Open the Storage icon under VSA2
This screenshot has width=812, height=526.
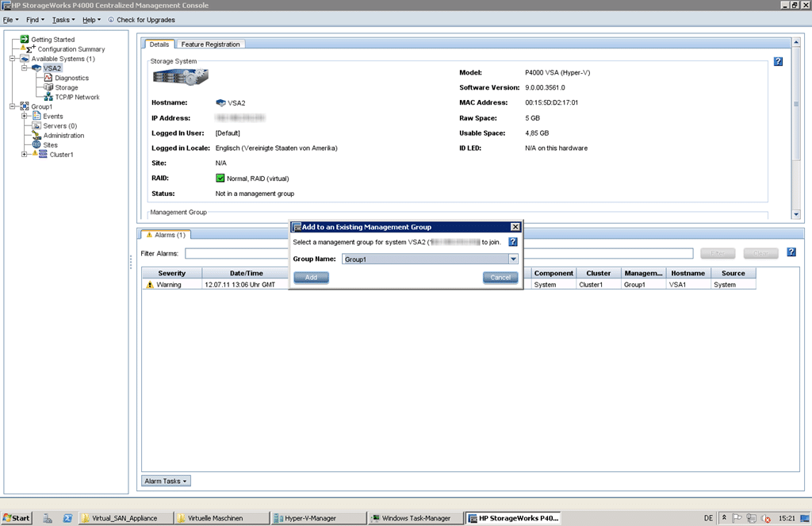pos(48,87)
